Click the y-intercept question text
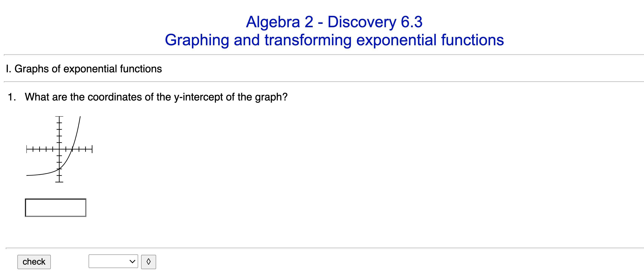Viewport: 644px width, 274px height. [156, 97]
